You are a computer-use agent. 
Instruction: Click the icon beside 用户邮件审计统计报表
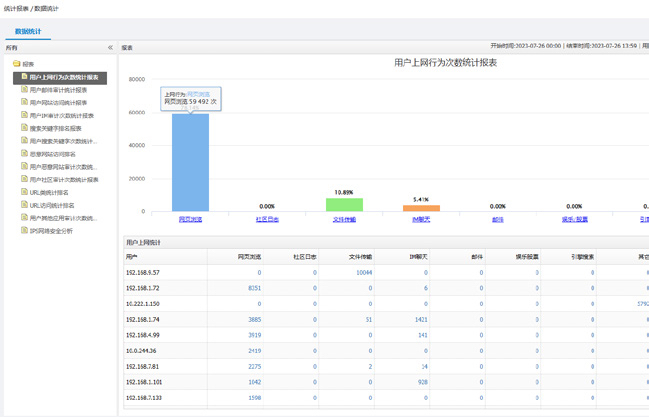[24, 90]
